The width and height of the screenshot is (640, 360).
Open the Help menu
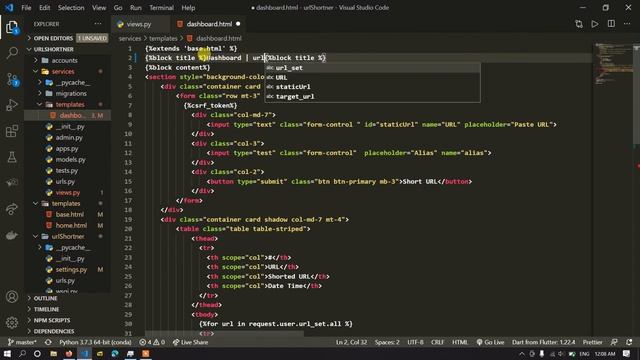(188, 7)
